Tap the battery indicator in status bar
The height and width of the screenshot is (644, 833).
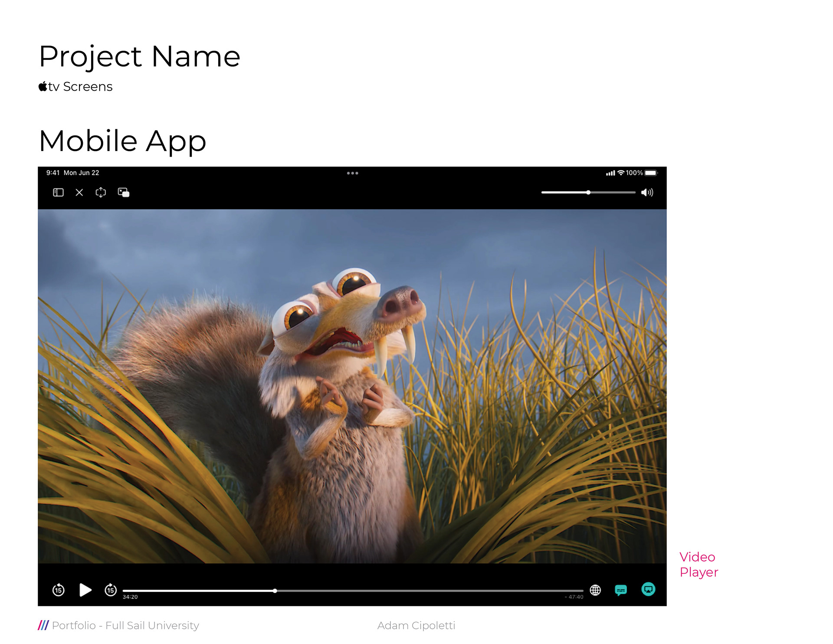[x=651, y=173]
